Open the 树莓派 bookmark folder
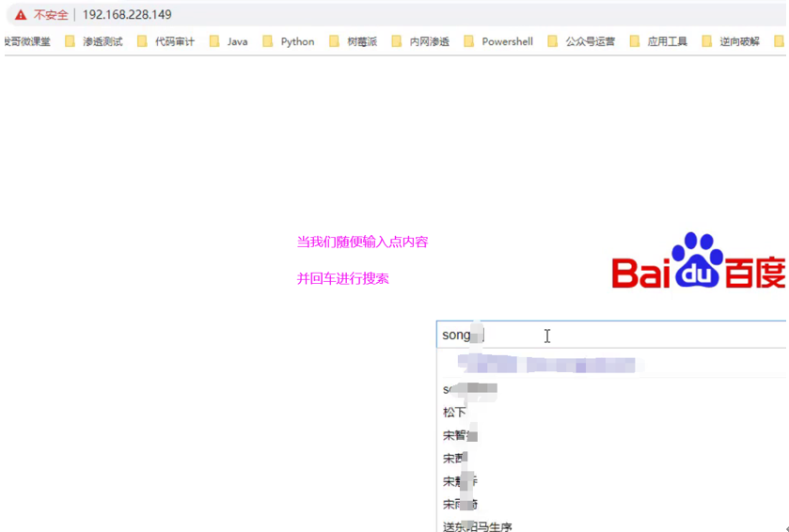Screen dimensions: 789x532 point(354,41)
